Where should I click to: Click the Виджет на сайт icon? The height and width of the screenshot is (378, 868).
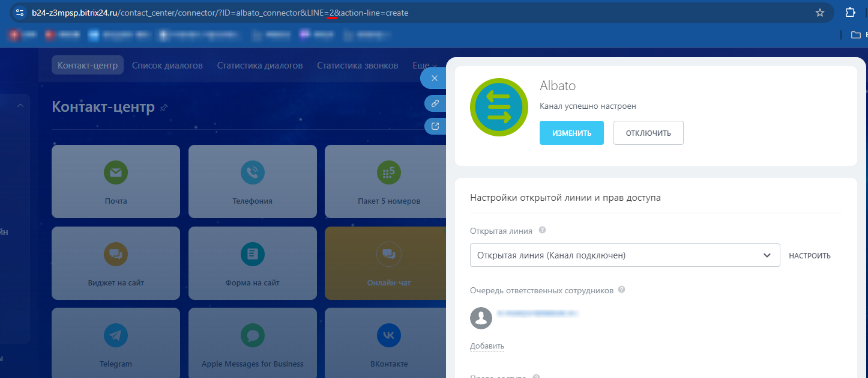tap(115, 254)
